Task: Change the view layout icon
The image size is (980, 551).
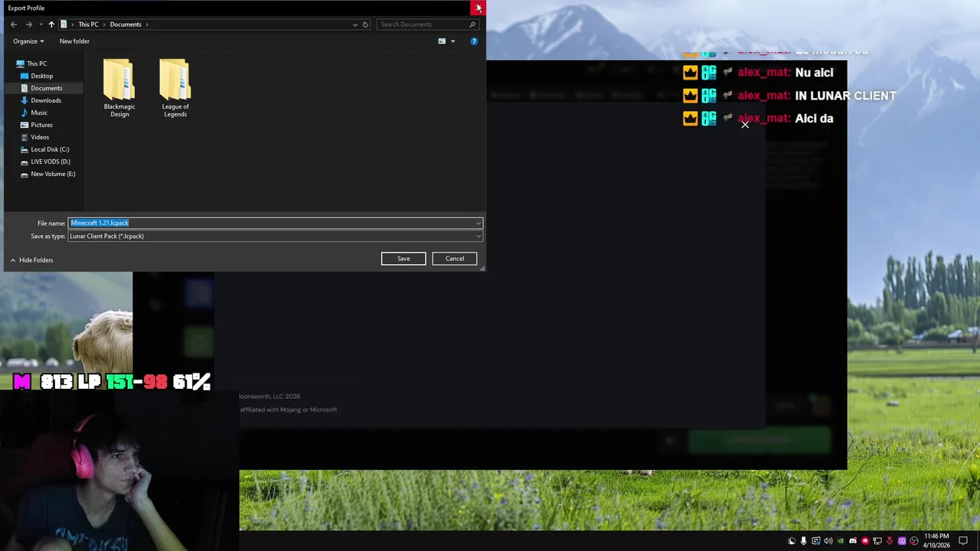Action: pyautogui.click(x=442, y=41)
